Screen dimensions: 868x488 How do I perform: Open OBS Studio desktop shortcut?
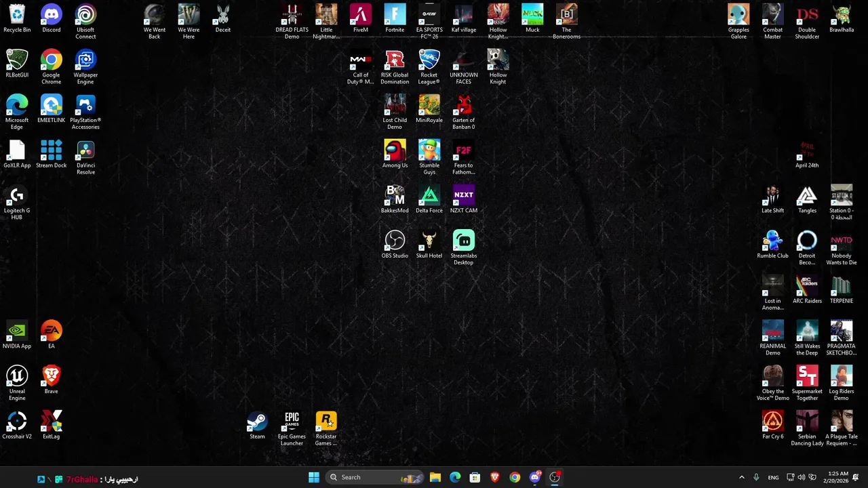pyautogui.click(x=395, y=245)
